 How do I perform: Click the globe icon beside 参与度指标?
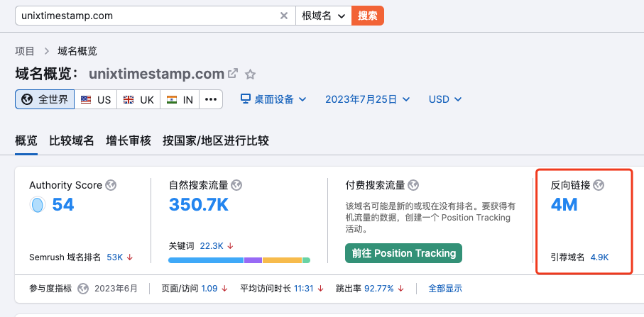pos(83,289)
